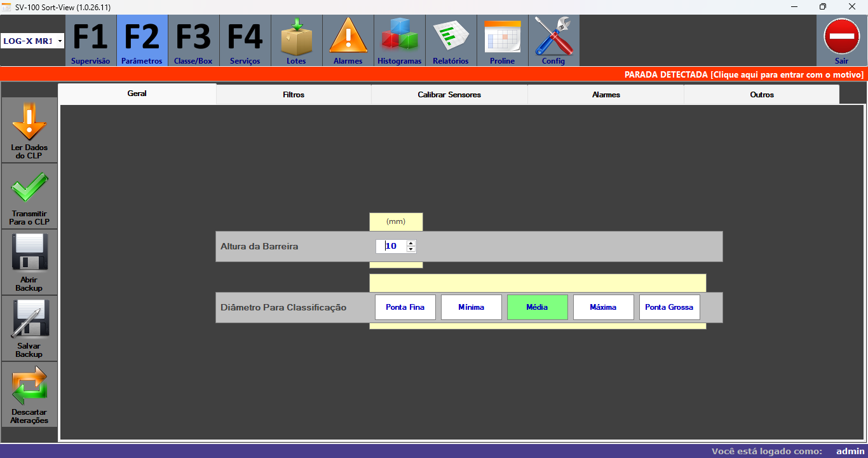Open Relatórios report icon
The image size is (868, 458).
point(451,41)
